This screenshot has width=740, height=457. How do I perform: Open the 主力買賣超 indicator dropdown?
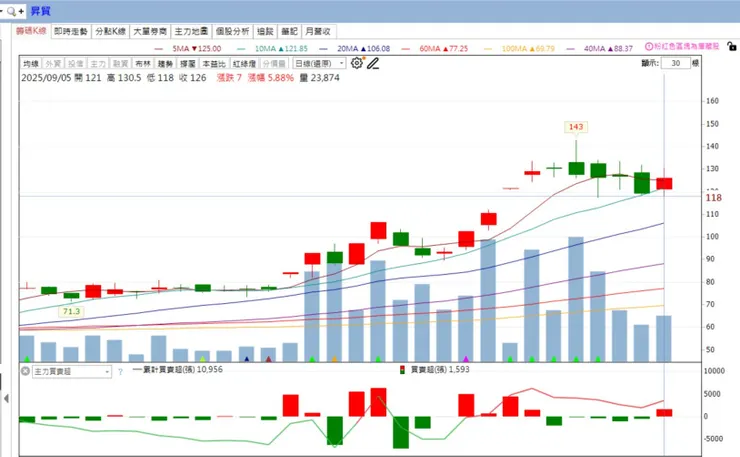click(72, 372)
